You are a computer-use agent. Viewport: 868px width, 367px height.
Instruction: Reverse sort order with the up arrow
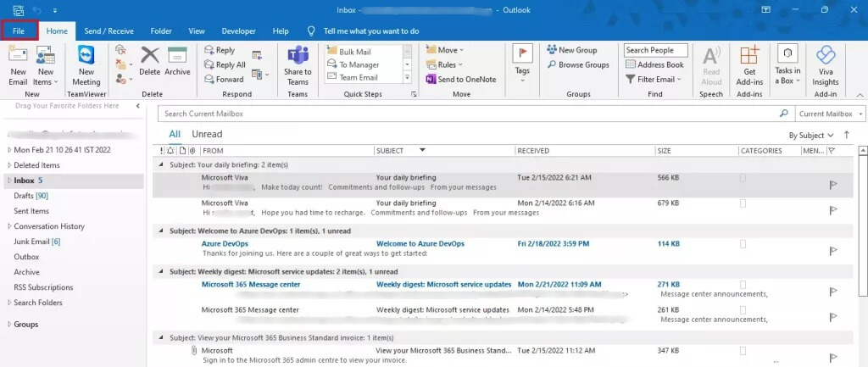pos(847,135)
